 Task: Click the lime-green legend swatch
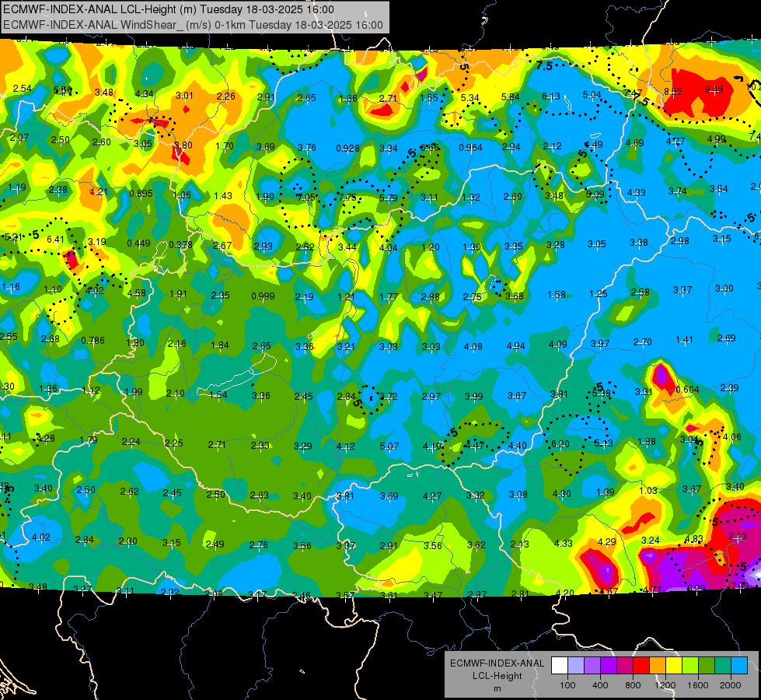[690, 666]
